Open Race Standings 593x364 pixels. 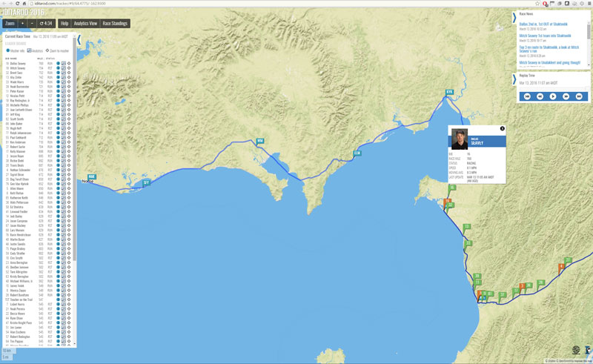[x=115, y=24]
